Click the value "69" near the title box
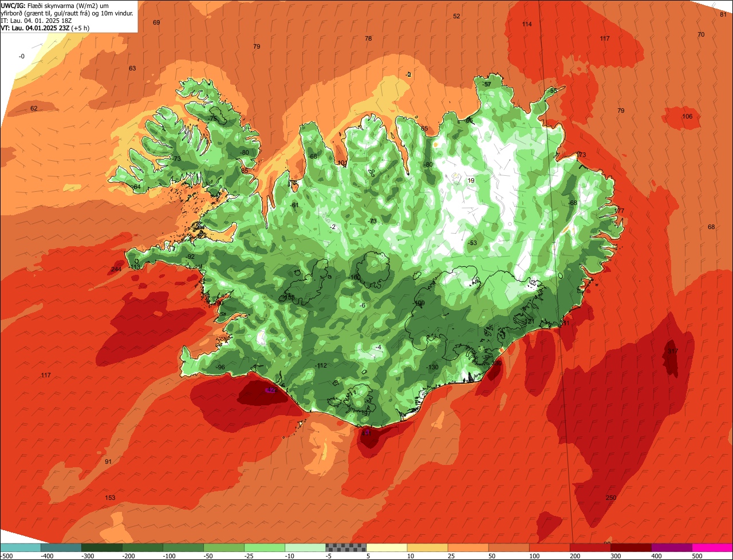Image resolution: width=733 pixels, height=560 pixels. (156, 22)
